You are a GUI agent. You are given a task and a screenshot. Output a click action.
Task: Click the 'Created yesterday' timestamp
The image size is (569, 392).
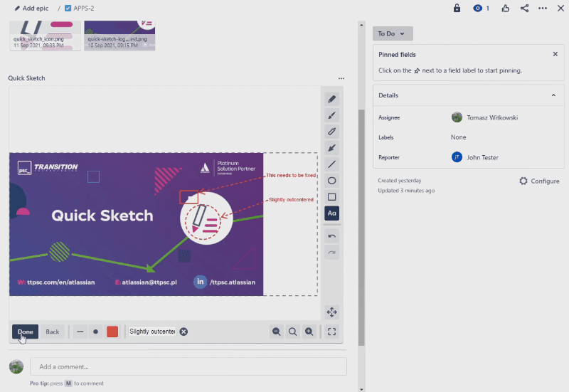(400, 181)
